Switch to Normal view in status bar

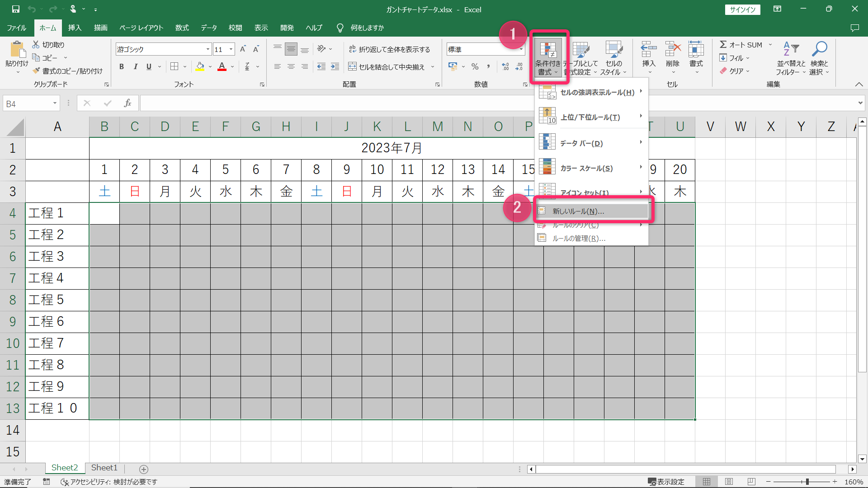[707, 482]
